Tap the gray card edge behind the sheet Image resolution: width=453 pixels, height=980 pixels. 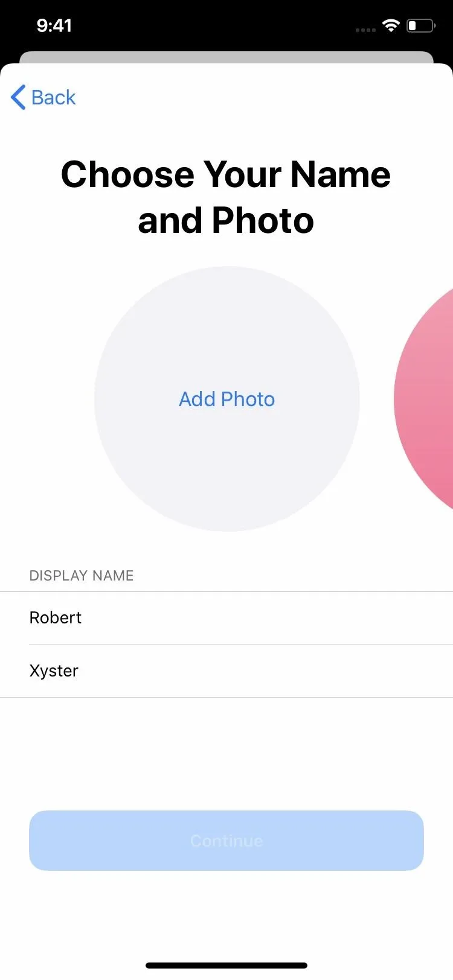(x=226, y=57)
